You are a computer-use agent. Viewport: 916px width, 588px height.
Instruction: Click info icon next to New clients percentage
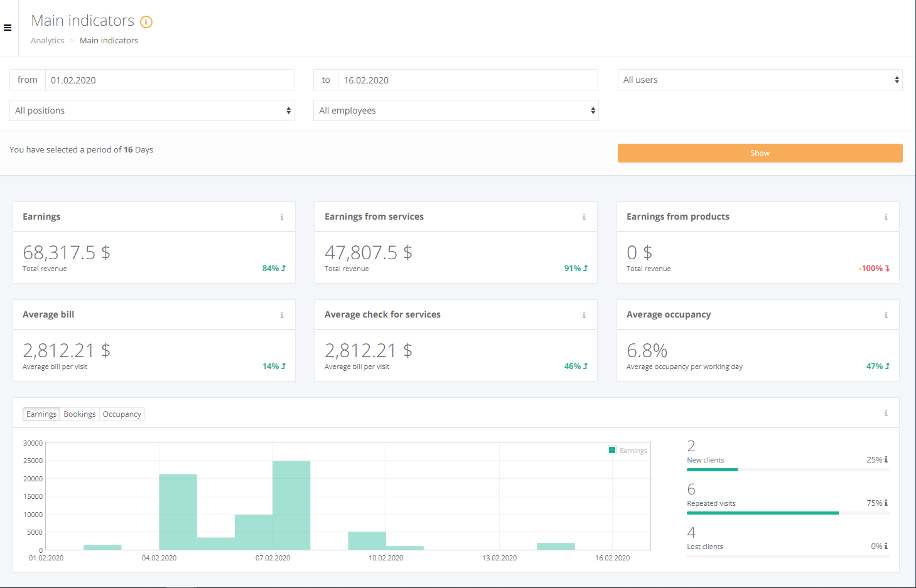886,460
